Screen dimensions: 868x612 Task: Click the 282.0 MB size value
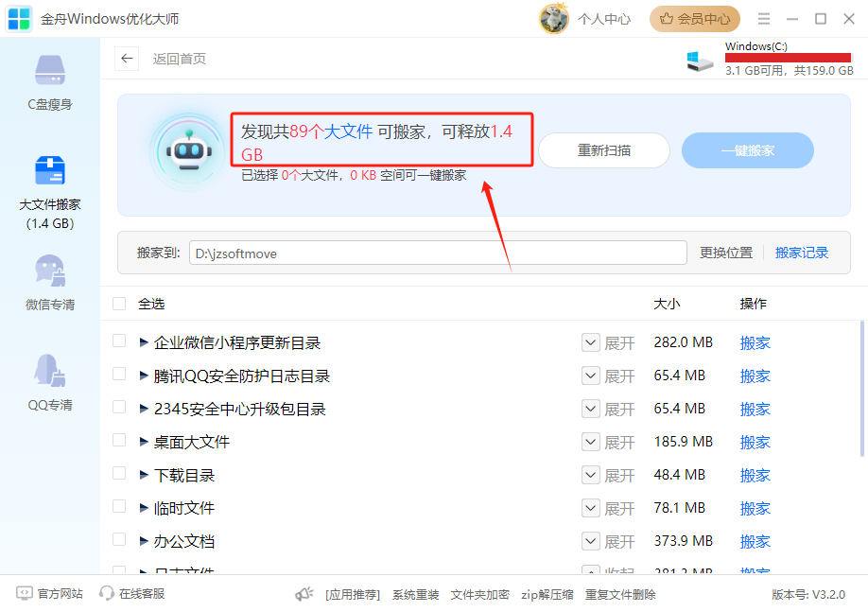tap(683, 342)
